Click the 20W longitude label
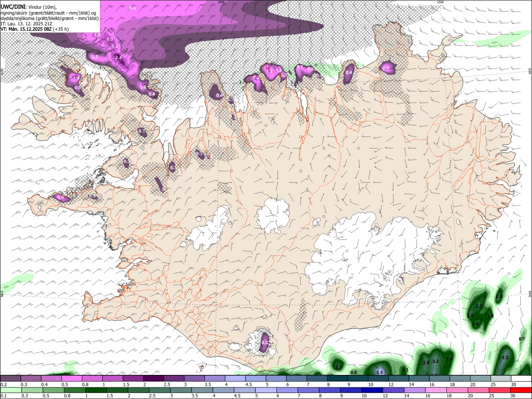Screen dimensions: 532x399 click(x=222, y=2)
